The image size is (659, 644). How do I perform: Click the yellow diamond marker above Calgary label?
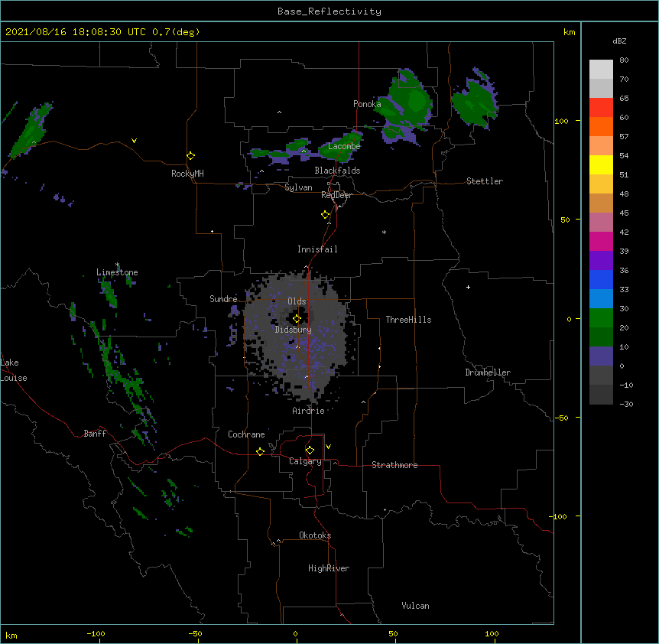[x=310, y=450]
